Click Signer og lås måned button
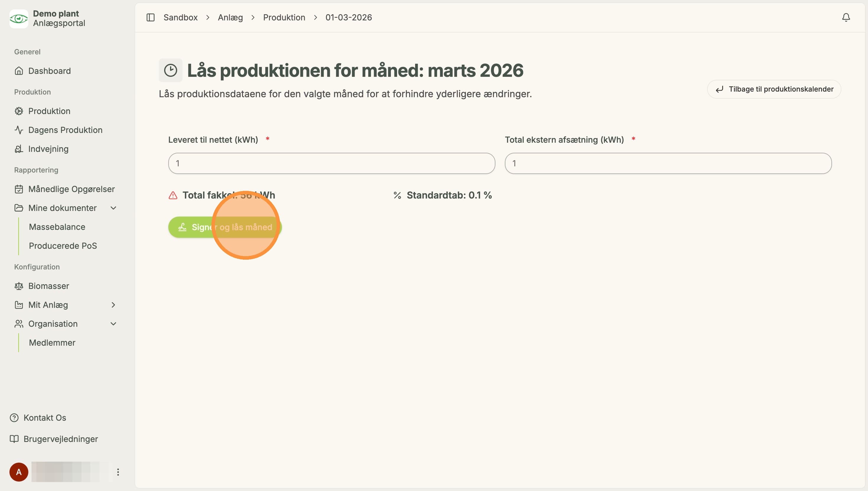Screen dimensions: 868x491 (x=225, y=227)
